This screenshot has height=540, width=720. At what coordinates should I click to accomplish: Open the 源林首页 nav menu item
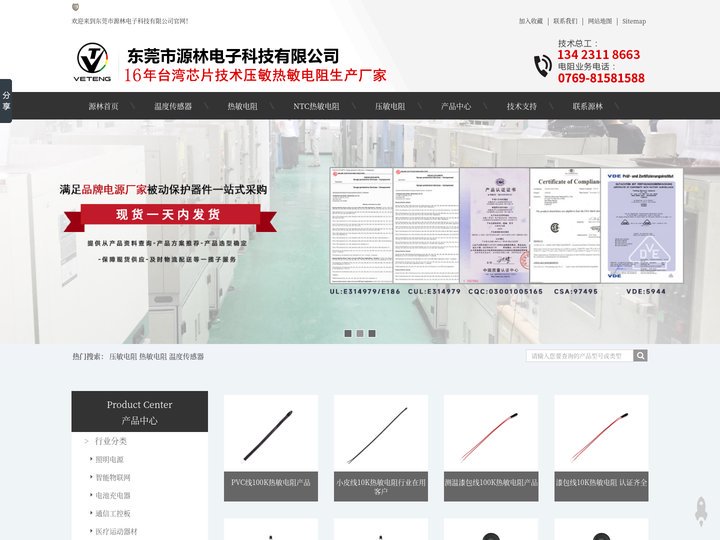[103, 106]
